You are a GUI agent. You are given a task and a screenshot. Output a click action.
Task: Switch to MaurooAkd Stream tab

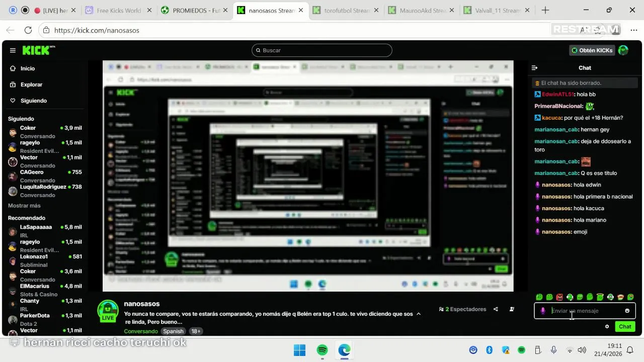tap(421, 10)
